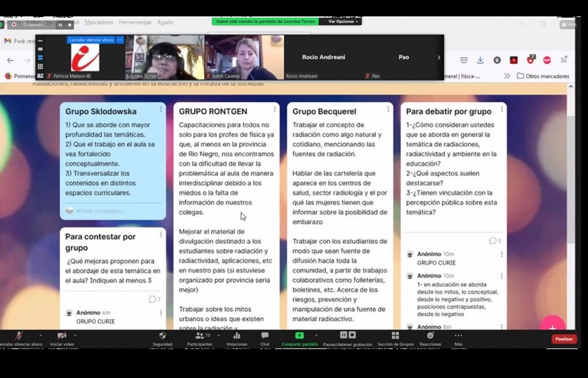Open menu for the 6m GRUPO CURIE comment
The width and height of the screenshot is (588, 378).
click(161, 313)
